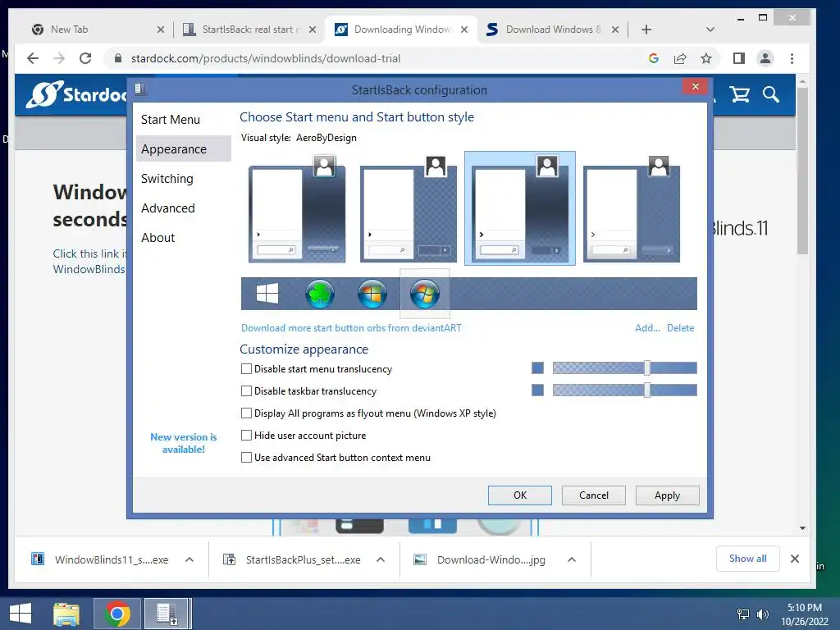840x630 pixels.
Task: Open the Stardock shopping cart
Action: coord(739,95)
